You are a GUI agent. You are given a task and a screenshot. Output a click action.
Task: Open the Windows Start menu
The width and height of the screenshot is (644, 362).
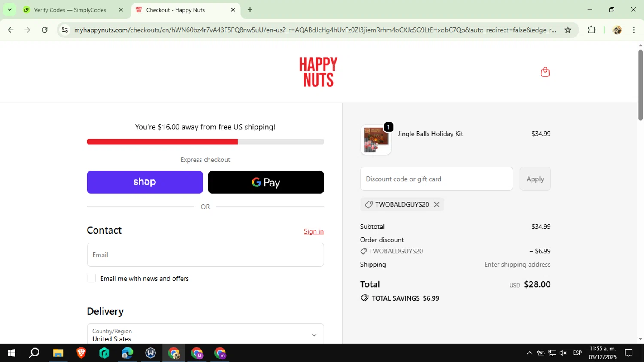(x=11, y=353)
